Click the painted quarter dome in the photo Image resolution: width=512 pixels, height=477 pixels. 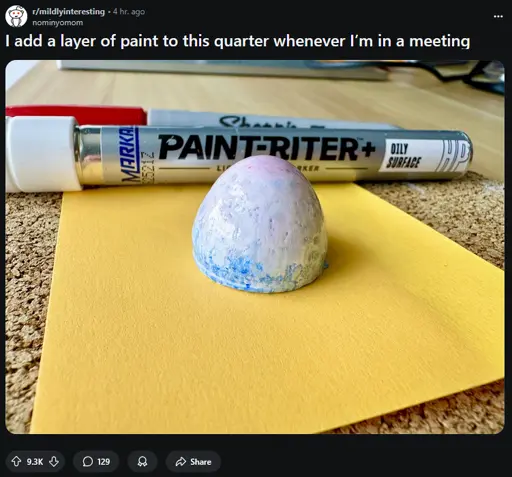260,225
